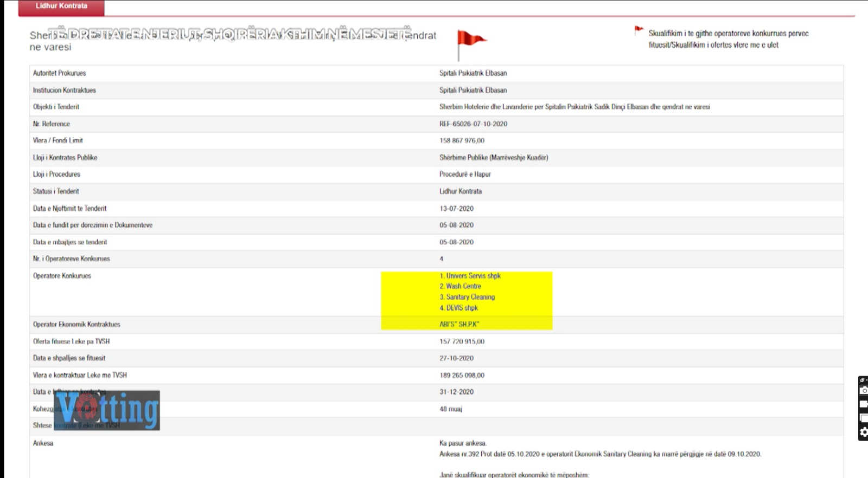868x478 pixels.
Task: Click the ABI'S SH.P.K contracted operator
Action: point(459,324)
